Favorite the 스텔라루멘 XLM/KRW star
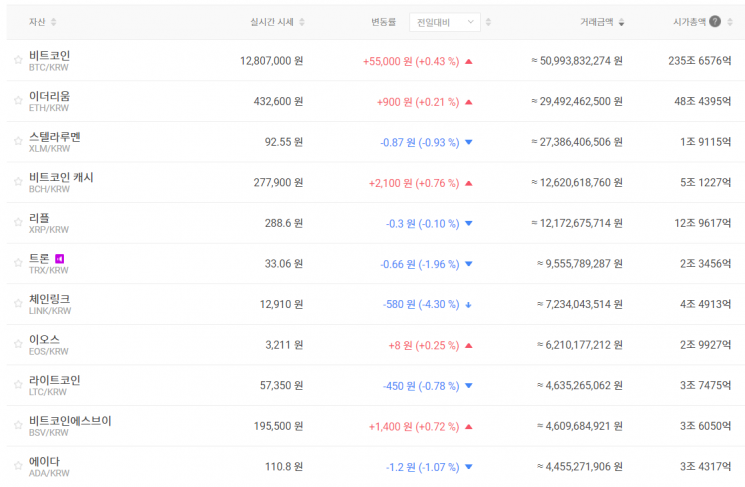The width and height of the screenshot is (745, 487). tap(18, 141)
